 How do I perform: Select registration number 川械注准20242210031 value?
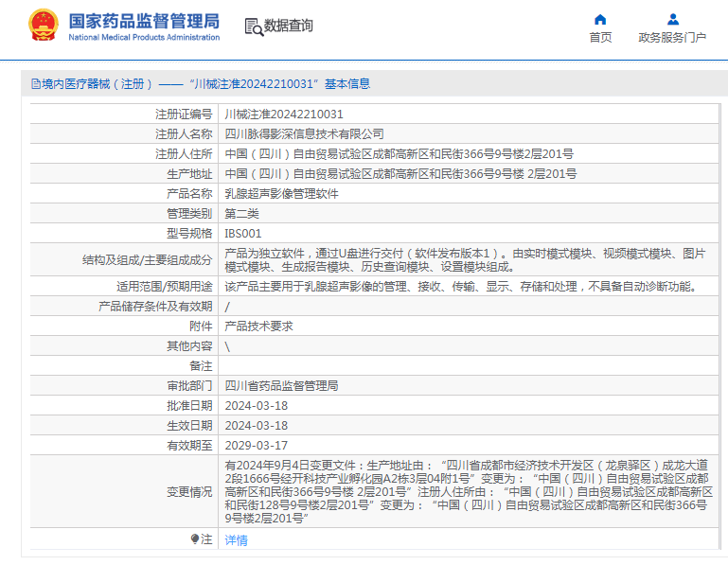click(x=284, y=115)
